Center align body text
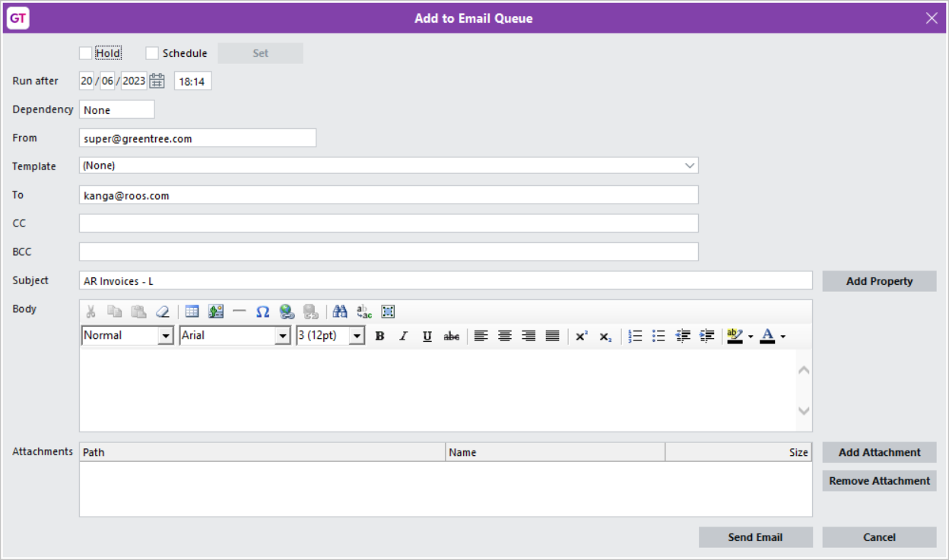This screenshot has height=560, width=949. point(505,336)
